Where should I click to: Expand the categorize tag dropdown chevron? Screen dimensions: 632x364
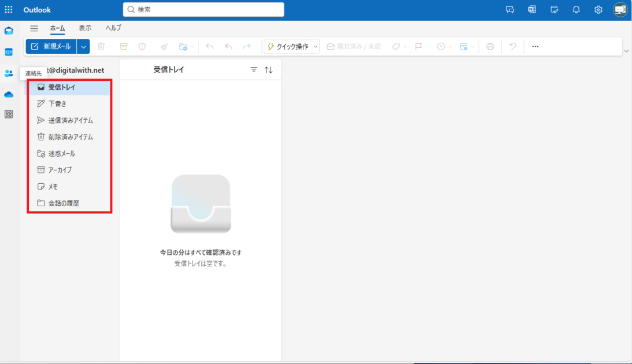coord(405,47)
